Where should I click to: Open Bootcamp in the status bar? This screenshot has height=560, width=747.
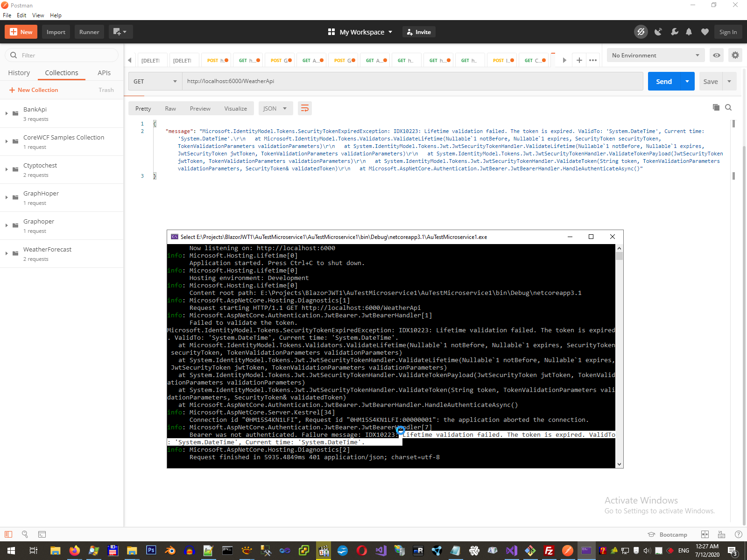coord(668,534)
